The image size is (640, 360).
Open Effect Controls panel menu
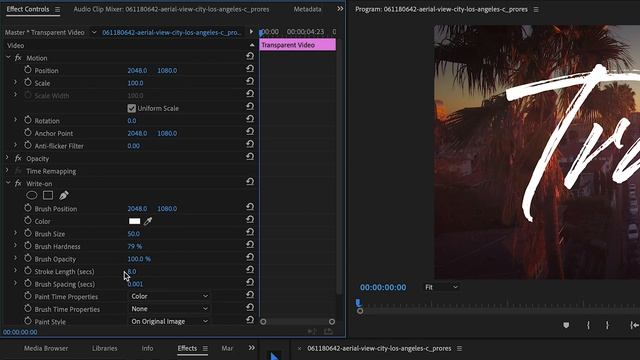pyautogui.click(x=58, y=9)
